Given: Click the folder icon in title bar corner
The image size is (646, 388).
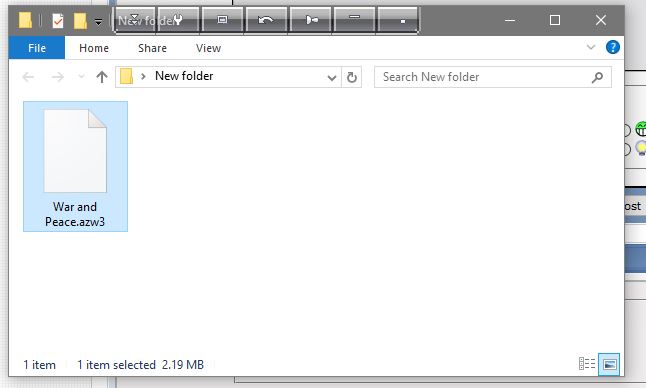Looking at the screenshot, I should click(25, 20).
